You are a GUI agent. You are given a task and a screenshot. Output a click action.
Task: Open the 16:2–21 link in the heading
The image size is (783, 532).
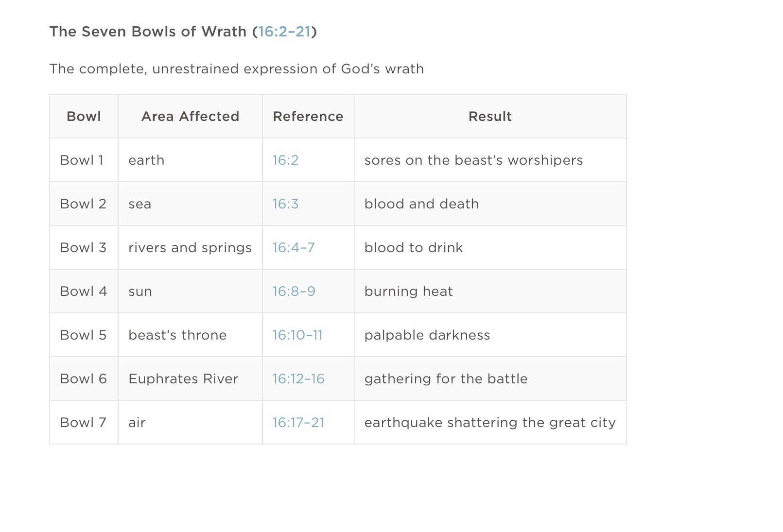(x=284, y=32)
